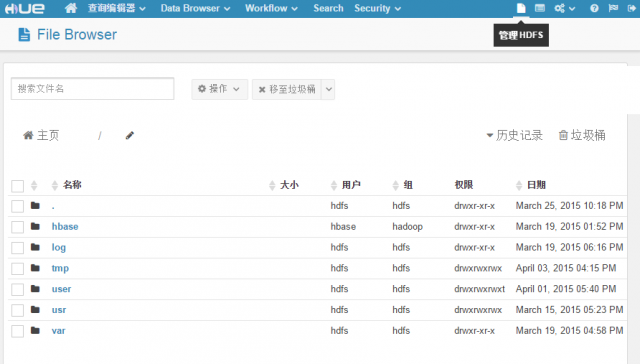640x364 pixels.
Task: Toggle the select-all checkbox in header
Action: [x=18, y=186]
